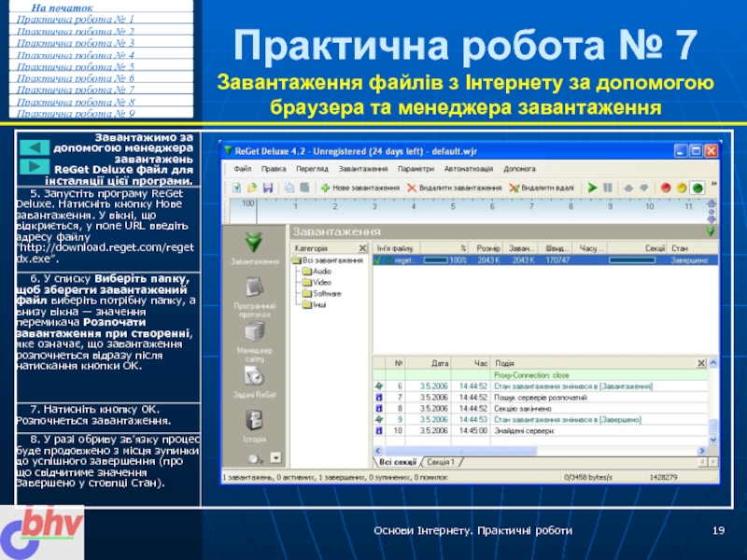This screenshot has width=747, height=560.
Task: Click log horizontal scrollbar thumb
Action: pyautogui.click(x=460, y=451)
